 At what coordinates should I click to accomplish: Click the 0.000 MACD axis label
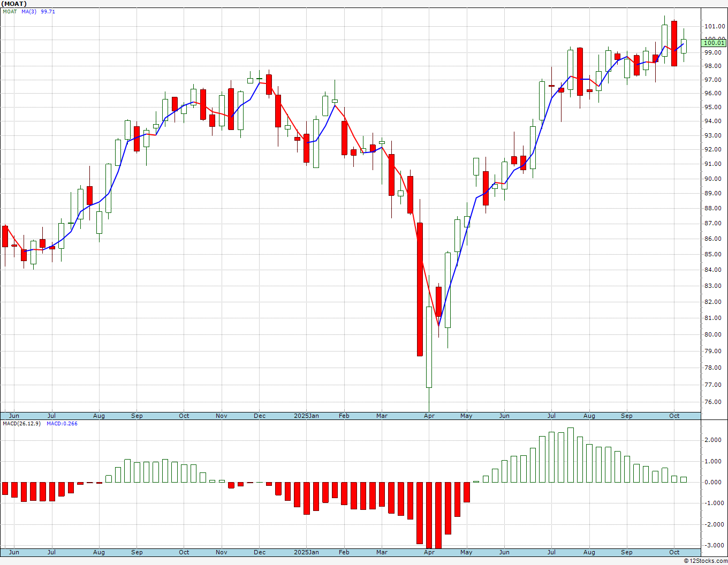(713, 482)
